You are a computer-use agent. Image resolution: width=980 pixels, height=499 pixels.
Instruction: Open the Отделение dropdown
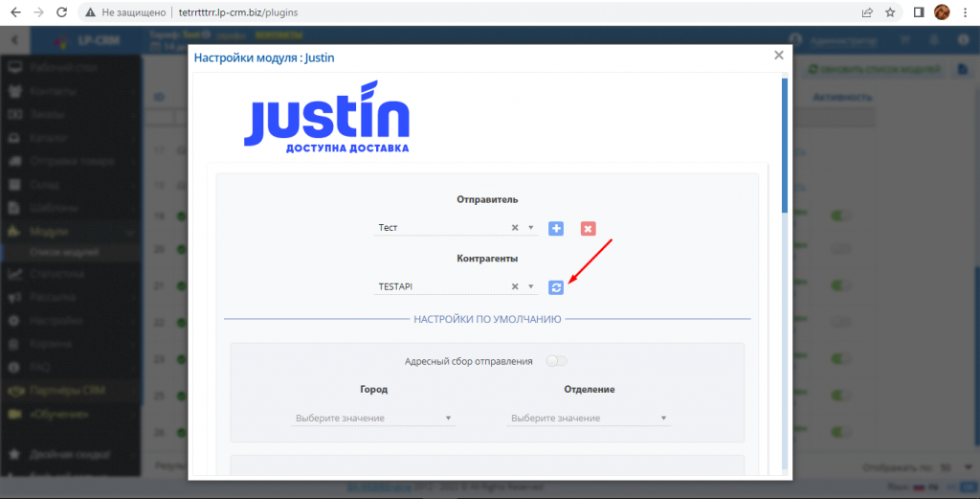[x=589, y=418]
